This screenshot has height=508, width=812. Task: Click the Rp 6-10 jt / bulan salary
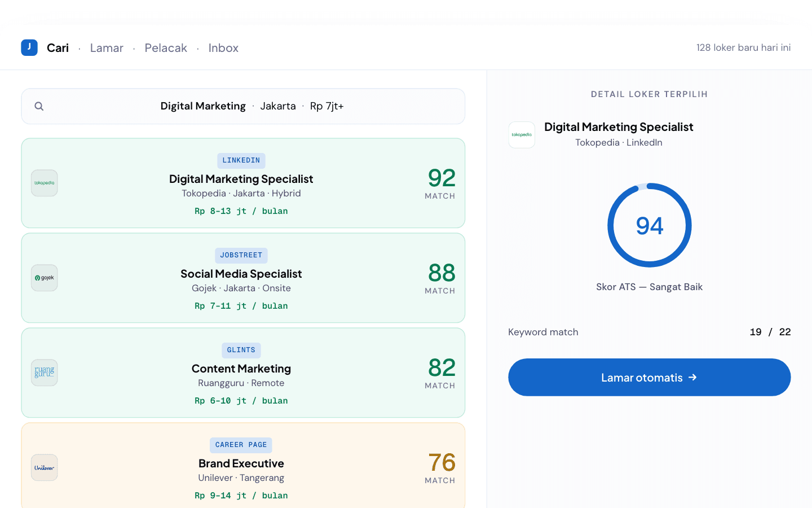tap(241, 401)
